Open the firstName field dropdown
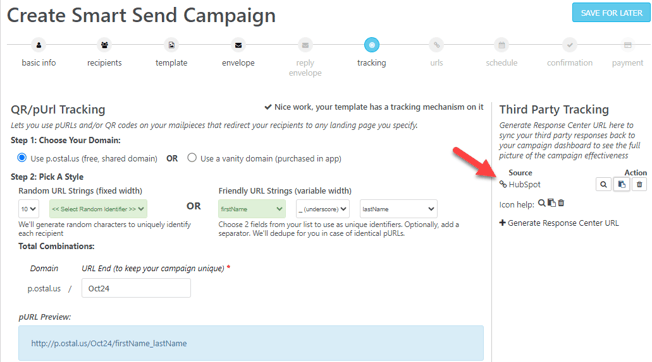This screenshot has width=652, height=362. (252, 209)
